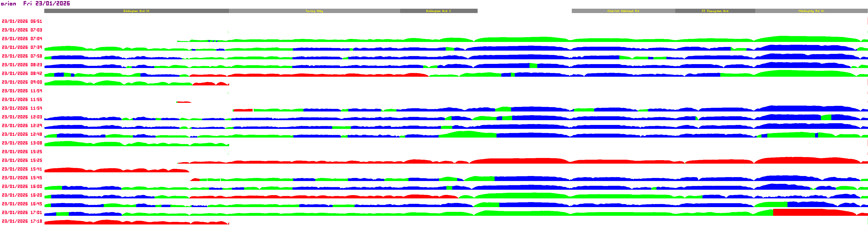Click the orion title text
Image resolution: width=868 pixels, height=226 pixels.
pyautogui.click(x=8, y=4)
